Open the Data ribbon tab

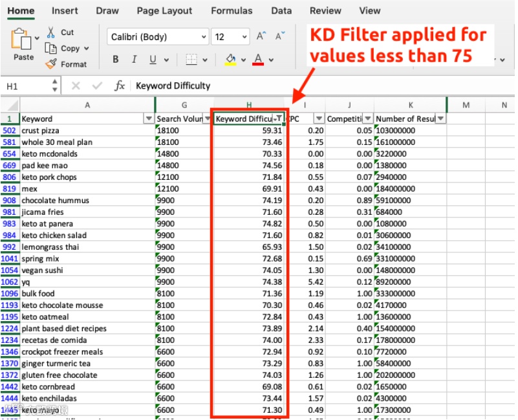point(281,10)
